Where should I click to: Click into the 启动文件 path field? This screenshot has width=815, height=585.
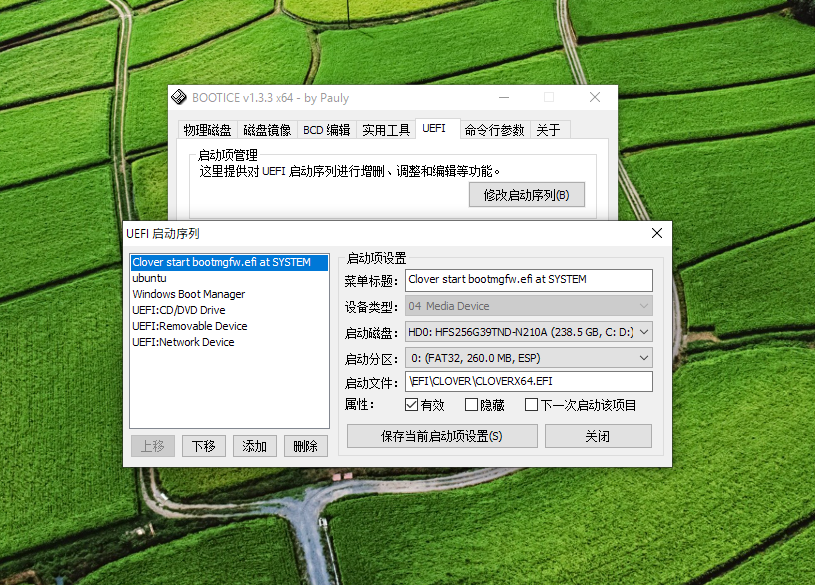[x=529, y=381]
